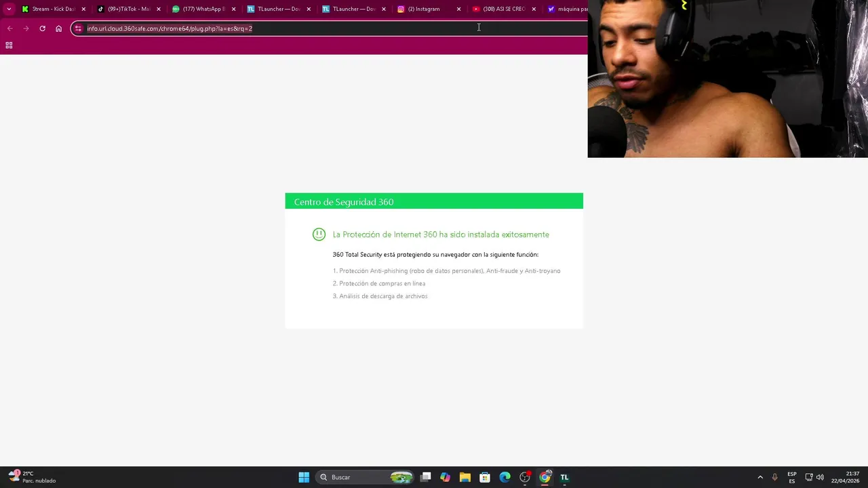Viewport: 868px width, 488px height.
Task: Open TLauncher from the taskbar
Action: (x=564, y=477)
